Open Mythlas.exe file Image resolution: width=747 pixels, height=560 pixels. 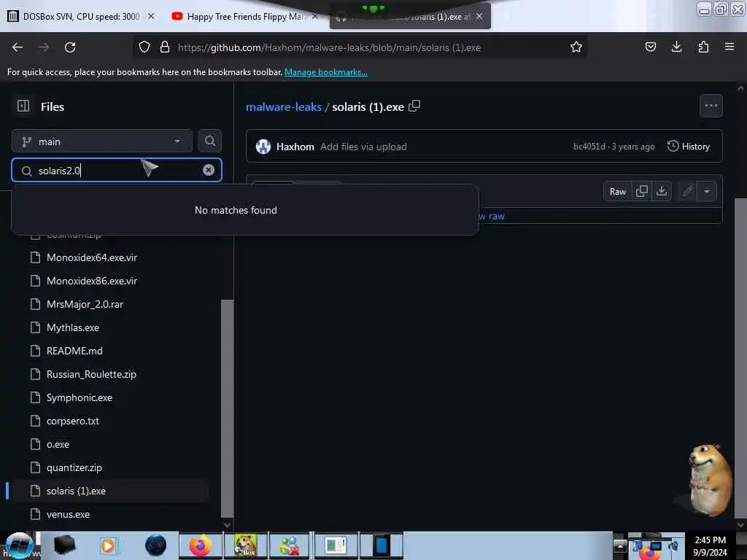(x=73, y=327)
